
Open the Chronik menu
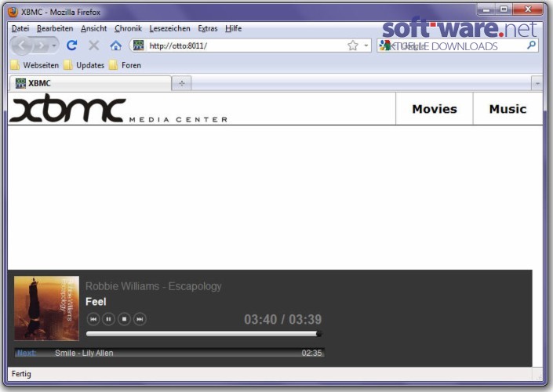click(128, 28)
